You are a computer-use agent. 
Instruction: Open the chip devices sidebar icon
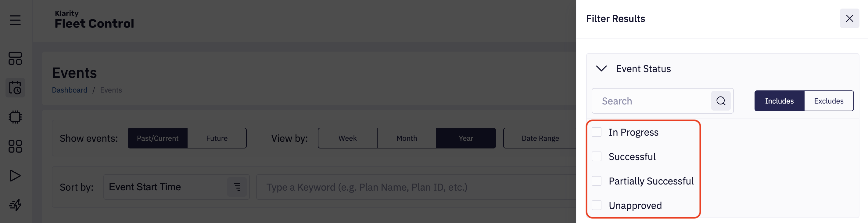15,117
